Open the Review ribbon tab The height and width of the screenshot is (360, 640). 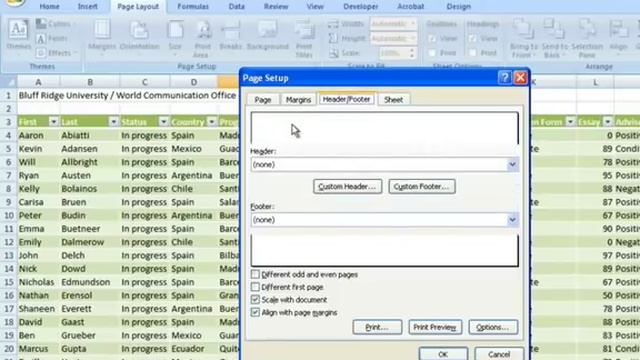click(x=276, y=7)
